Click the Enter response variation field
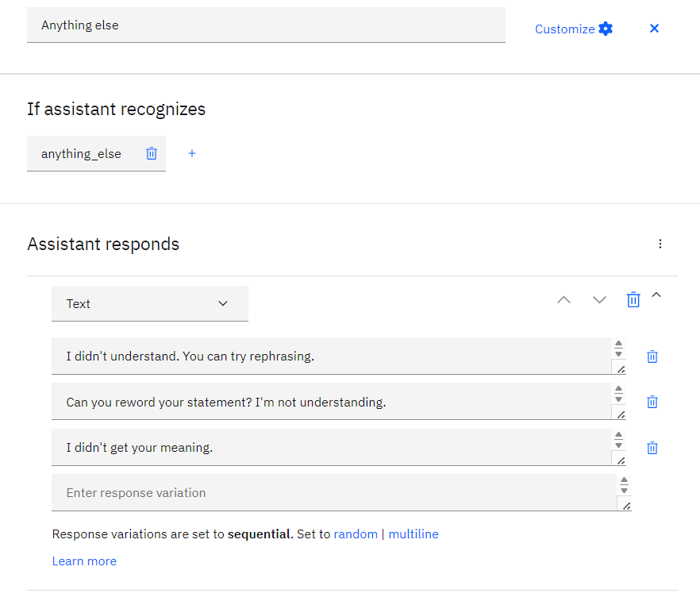 coord(334,492)
